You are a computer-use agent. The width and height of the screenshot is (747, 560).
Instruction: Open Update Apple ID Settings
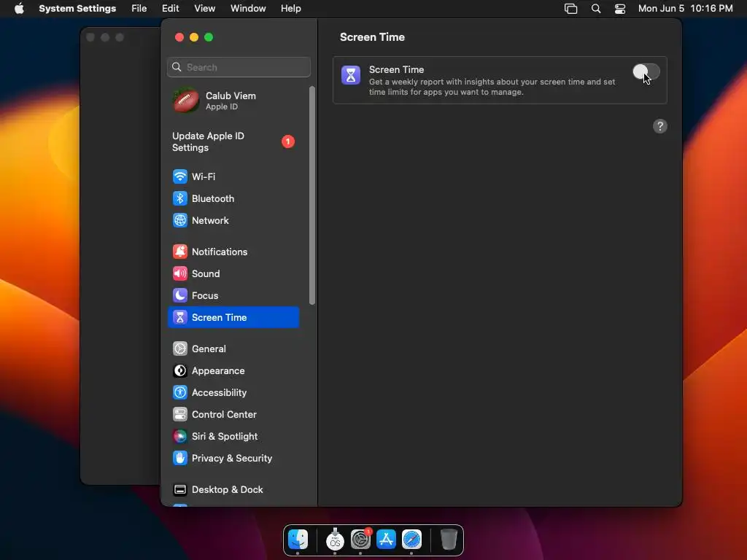click(x=233, y=141)
